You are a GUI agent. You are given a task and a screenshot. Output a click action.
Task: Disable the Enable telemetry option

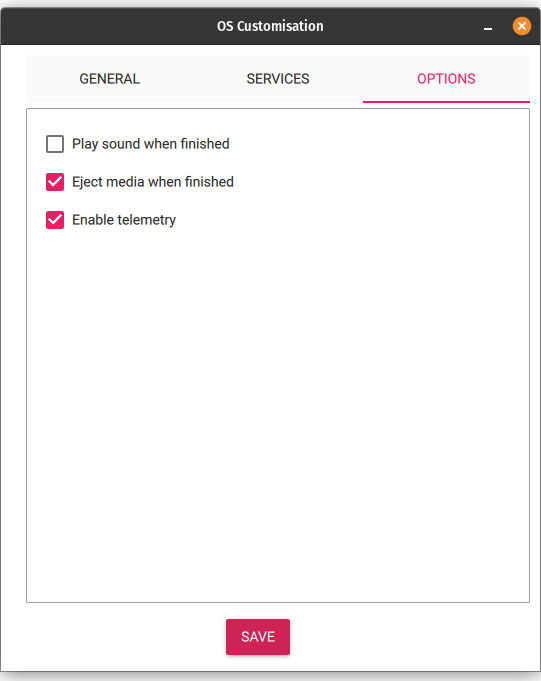pos(55,220)
